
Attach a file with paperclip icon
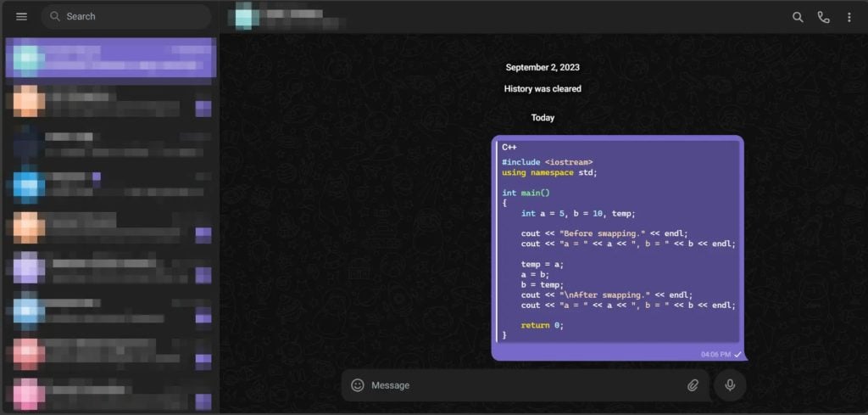coord(693,385)
